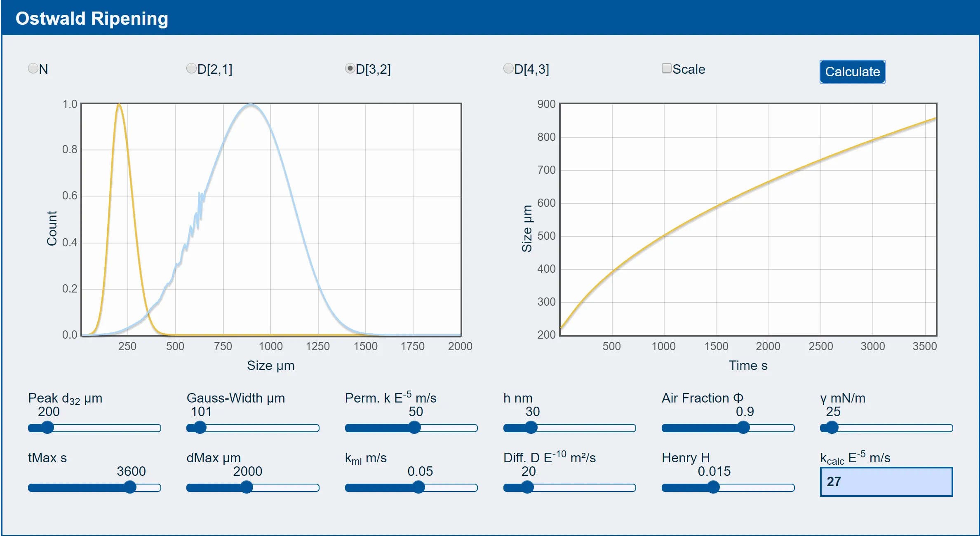Click the Henry H slider handle
Image resolution: width=980 pixels, height=536 pixels.
(x=713, y=487)
